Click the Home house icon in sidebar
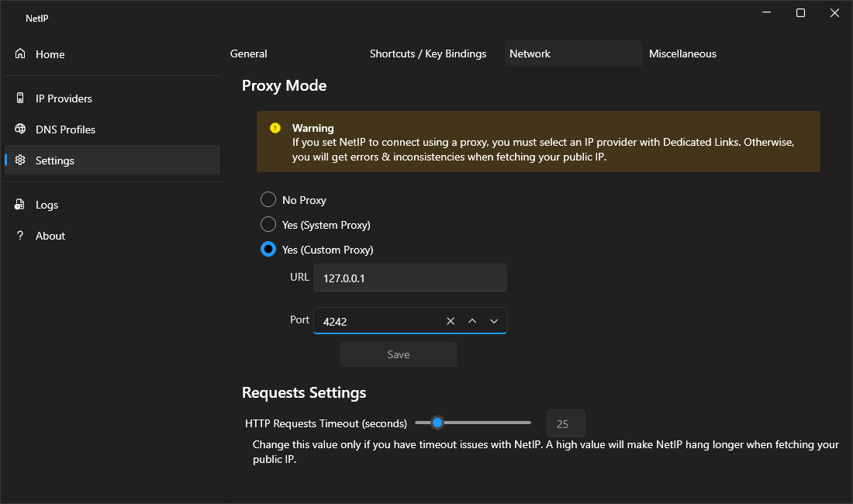 [20, 54]
